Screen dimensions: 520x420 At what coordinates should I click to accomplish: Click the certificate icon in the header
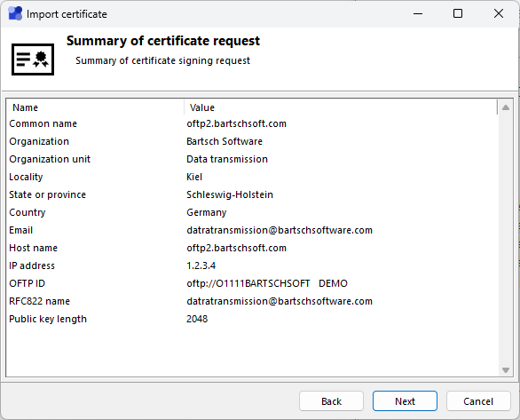pyautogui.click(x=33, y=59)
